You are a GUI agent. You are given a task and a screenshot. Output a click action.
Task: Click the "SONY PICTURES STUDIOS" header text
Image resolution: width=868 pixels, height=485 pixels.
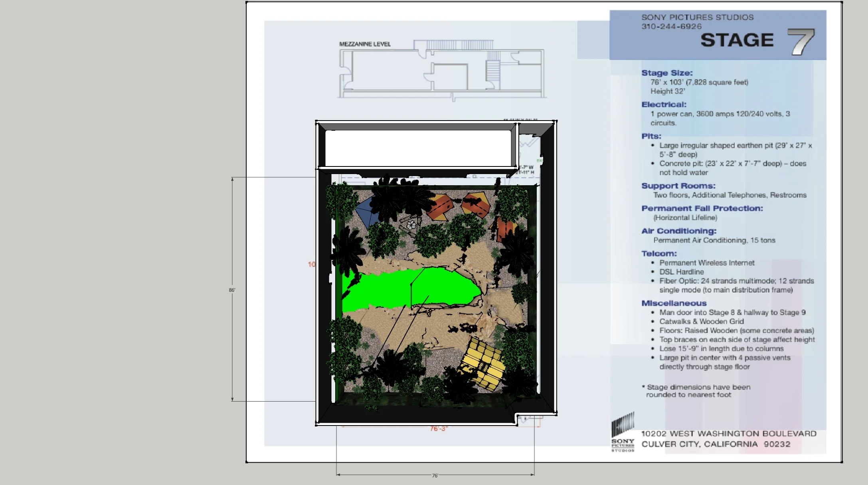697,17
